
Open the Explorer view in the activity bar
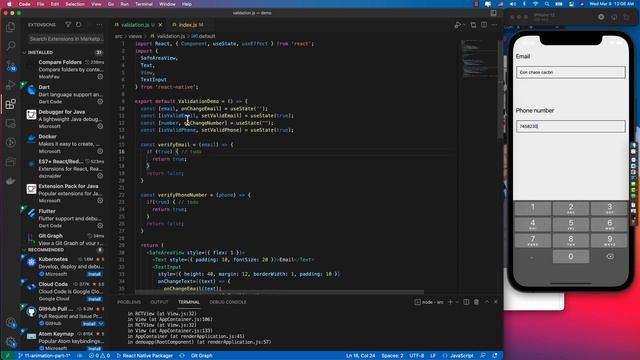tap(11, 27)
